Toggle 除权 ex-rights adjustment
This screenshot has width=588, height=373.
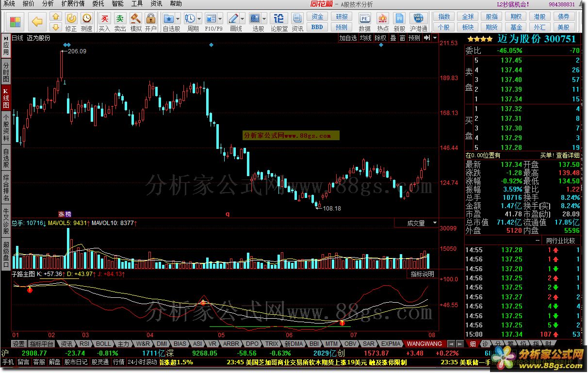pos(381,38)
